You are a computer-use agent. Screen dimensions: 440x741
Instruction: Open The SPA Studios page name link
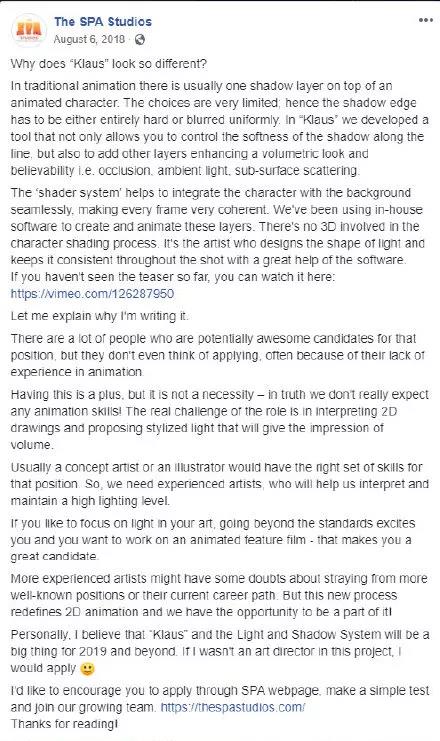click(103, 22)
